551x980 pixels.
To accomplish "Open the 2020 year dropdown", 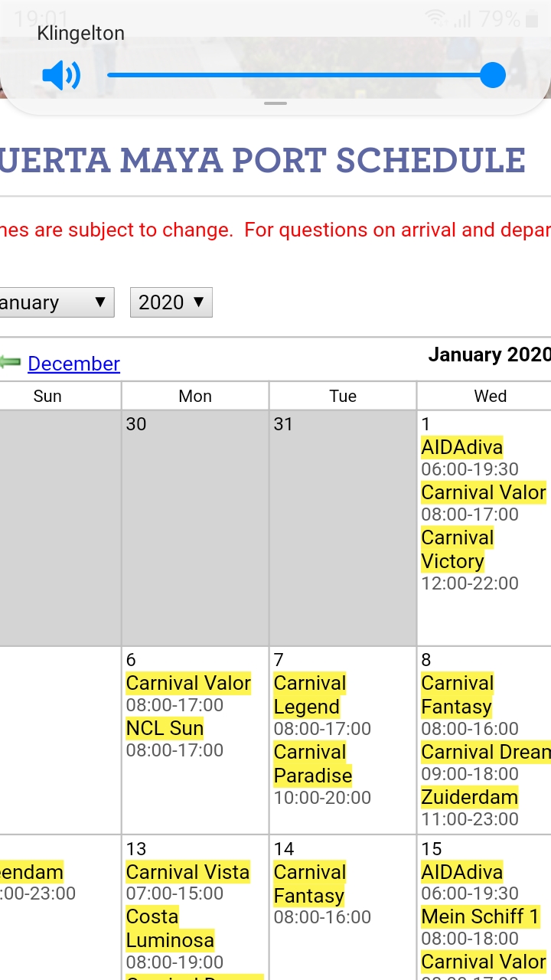I will point(171,302).
